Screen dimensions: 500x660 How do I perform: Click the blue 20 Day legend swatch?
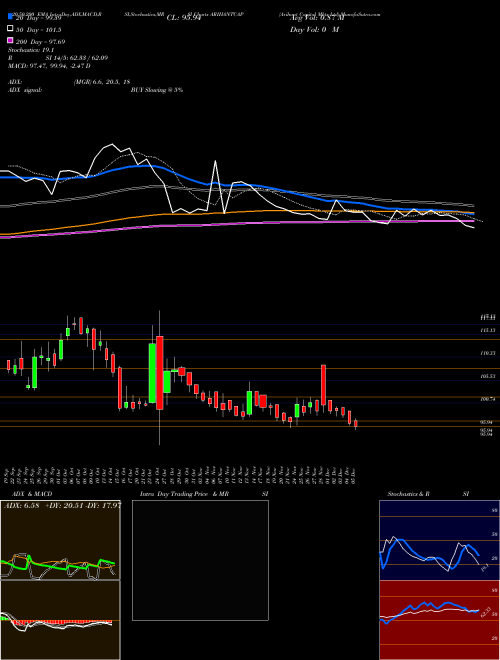[x=10, y=17]
